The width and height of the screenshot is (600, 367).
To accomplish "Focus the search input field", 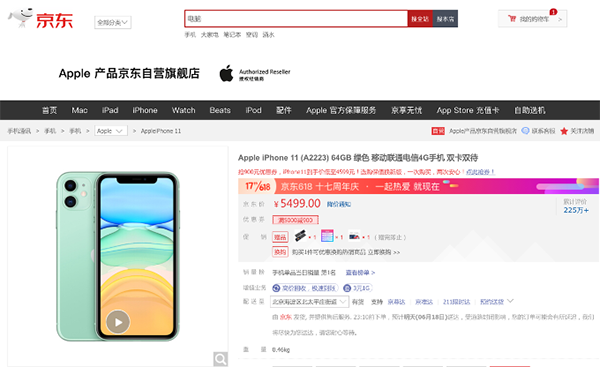I will 296,19.
